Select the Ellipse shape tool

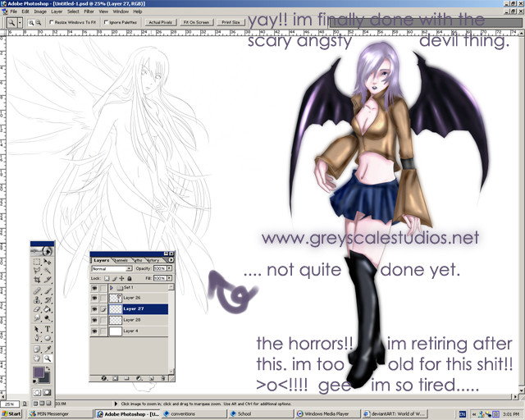click(x=48, y=338)
